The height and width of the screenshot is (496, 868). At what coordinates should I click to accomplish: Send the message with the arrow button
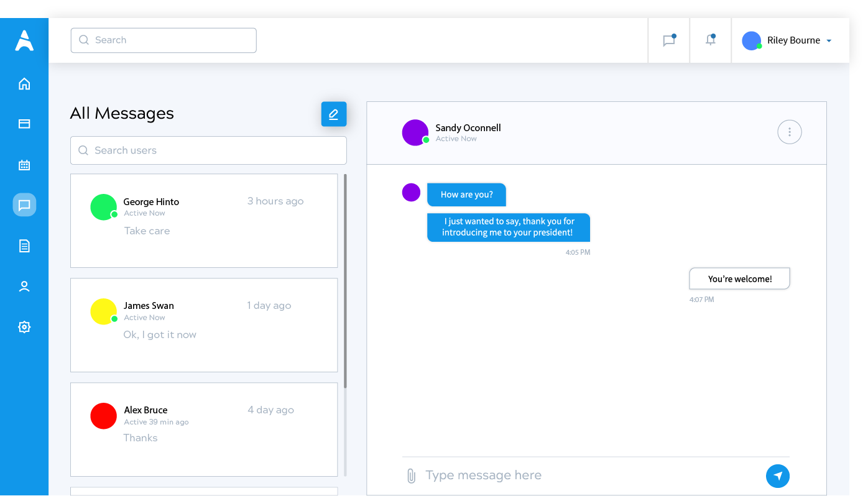click(x=778, y=476)
